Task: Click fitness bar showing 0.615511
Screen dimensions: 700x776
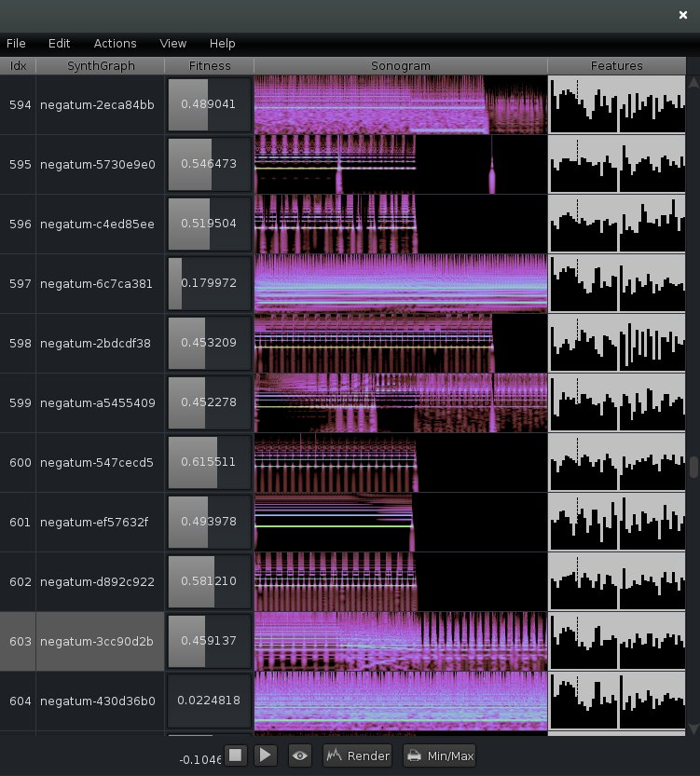Action: [x=209, y=462]
